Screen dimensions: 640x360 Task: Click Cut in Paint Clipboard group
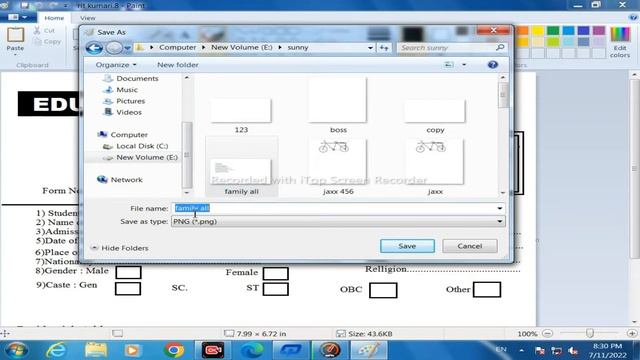click(44, 31)
